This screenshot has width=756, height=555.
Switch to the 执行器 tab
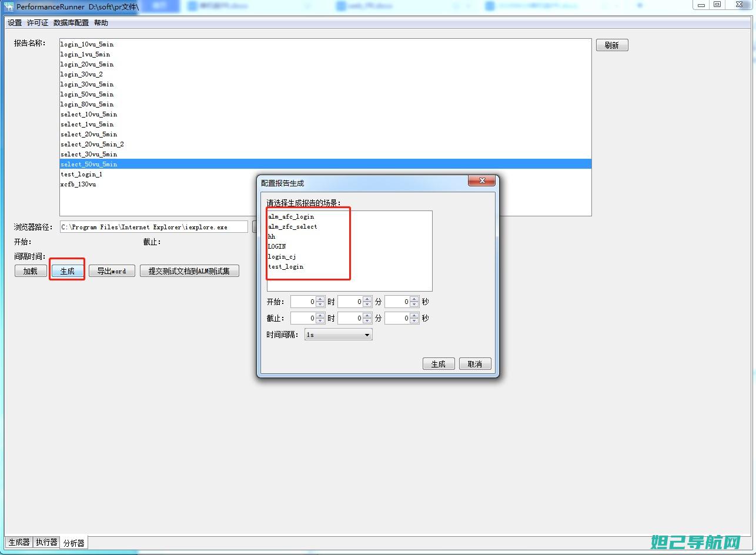pos(46,542)
